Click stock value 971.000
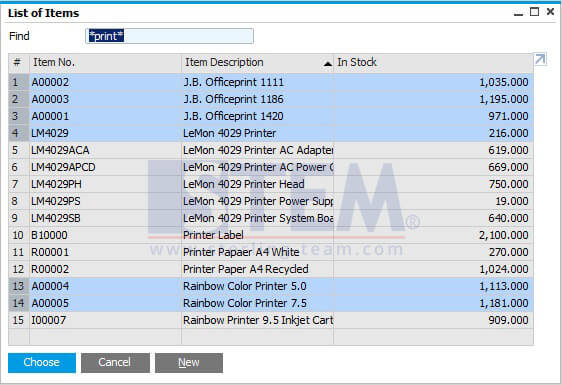Image resolution: width=562 pixels, height=385 pixels. (509, 116)
